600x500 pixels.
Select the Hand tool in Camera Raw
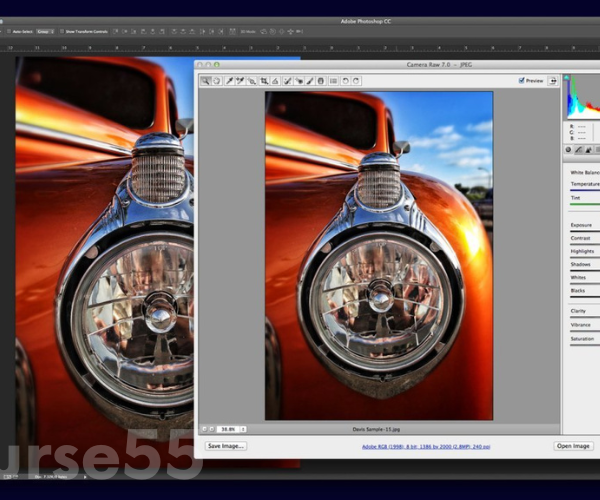(x=217, y=81)
